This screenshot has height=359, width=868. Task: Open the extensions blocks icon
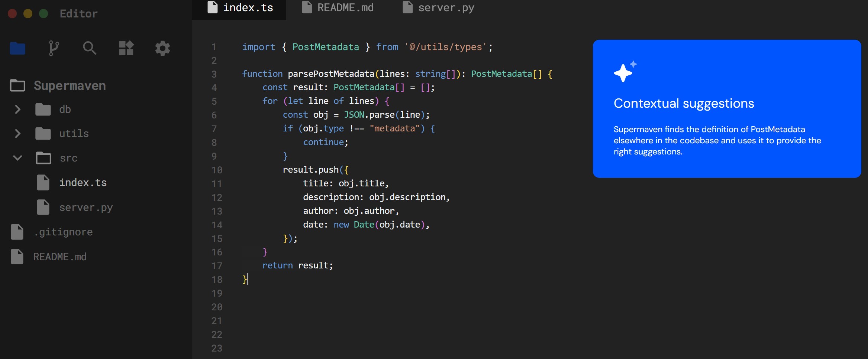pyautogui.click(x=126, y=48)
